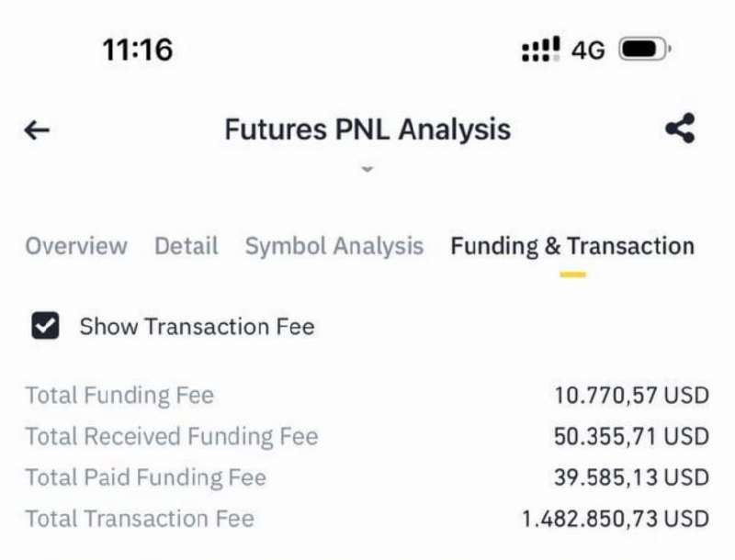Screen dimensions: 735x560
Task: Open the Detail tab
Action: click(x=186, y=246)
